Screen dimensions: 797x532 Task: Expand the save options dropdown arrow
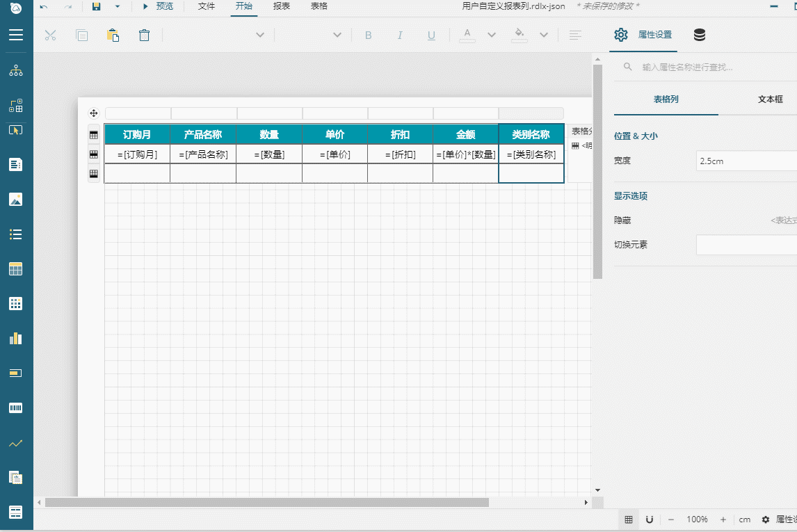117,6
